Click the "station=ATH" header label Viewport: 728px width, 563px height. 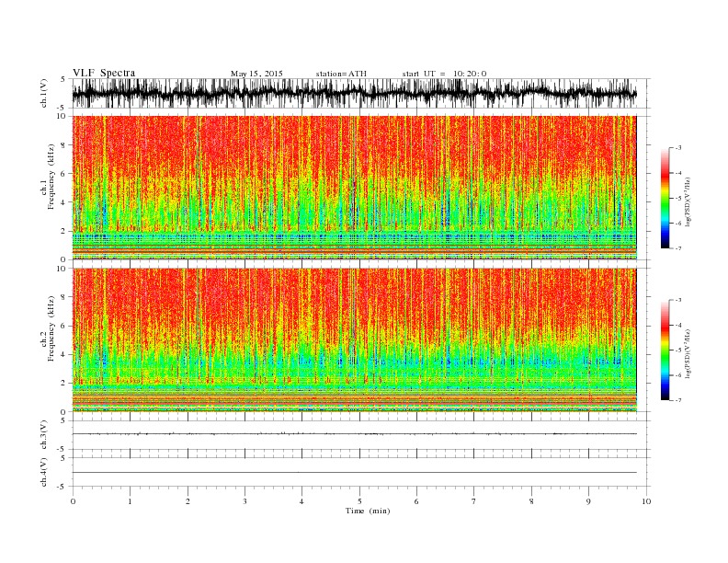341,74
